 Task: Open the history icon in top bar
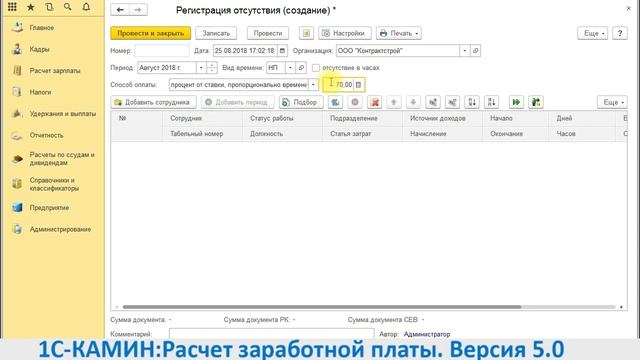click(x=49, y=7)
